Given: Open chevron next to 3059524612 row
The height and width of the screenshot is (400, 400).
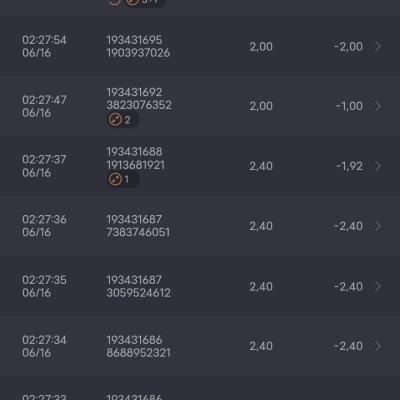Looking at the screenshot, I should [x=378, y=286].
